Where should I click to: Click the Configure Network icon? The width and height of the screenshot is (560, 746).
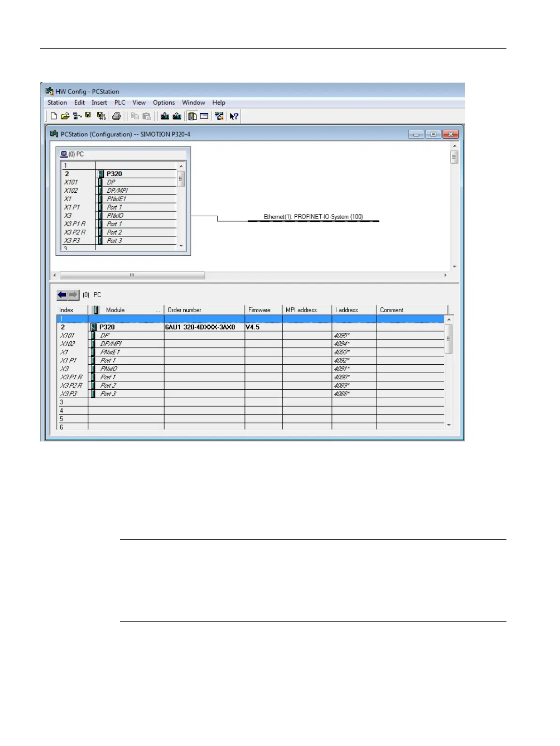point(219,116)
